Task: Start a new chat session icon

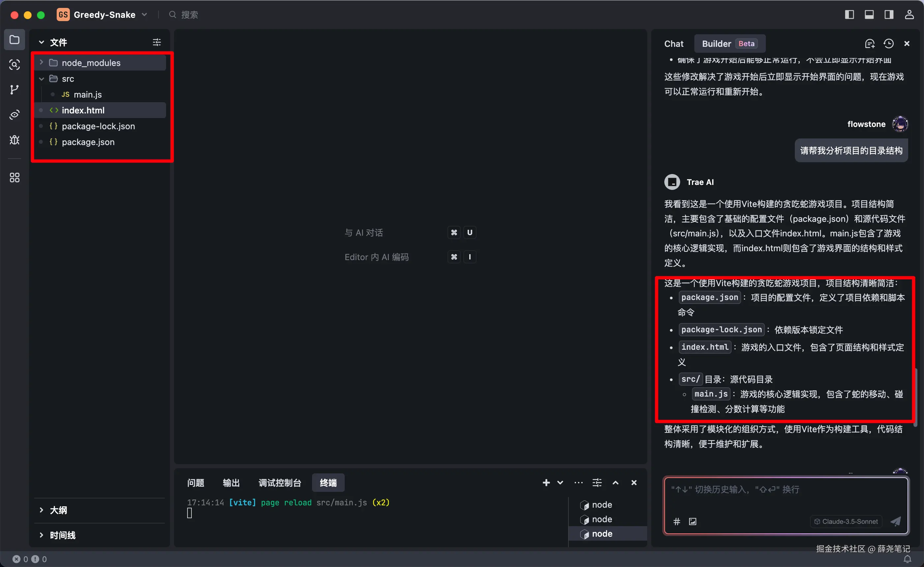Action: [x=870, y=44]
